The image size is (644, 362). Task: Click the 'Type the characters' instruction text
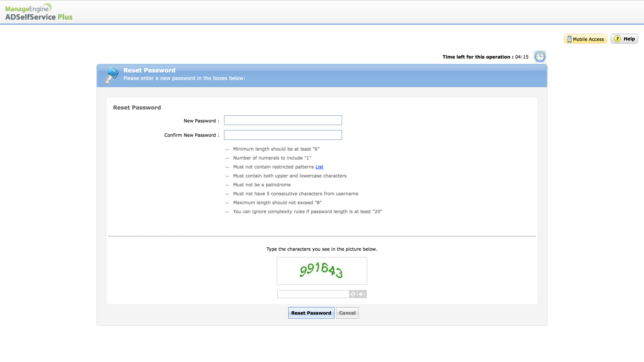[x=321, y=249]
